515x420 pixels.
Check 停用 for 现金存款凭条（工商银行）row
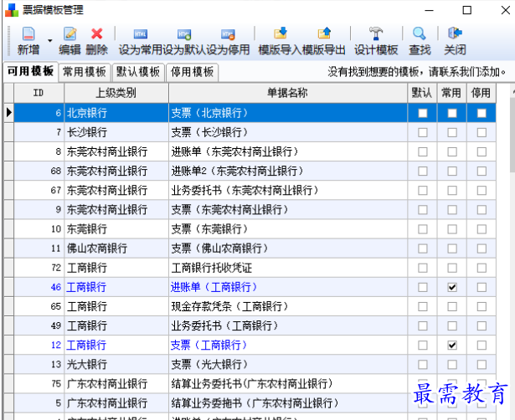tap(482, 306)
